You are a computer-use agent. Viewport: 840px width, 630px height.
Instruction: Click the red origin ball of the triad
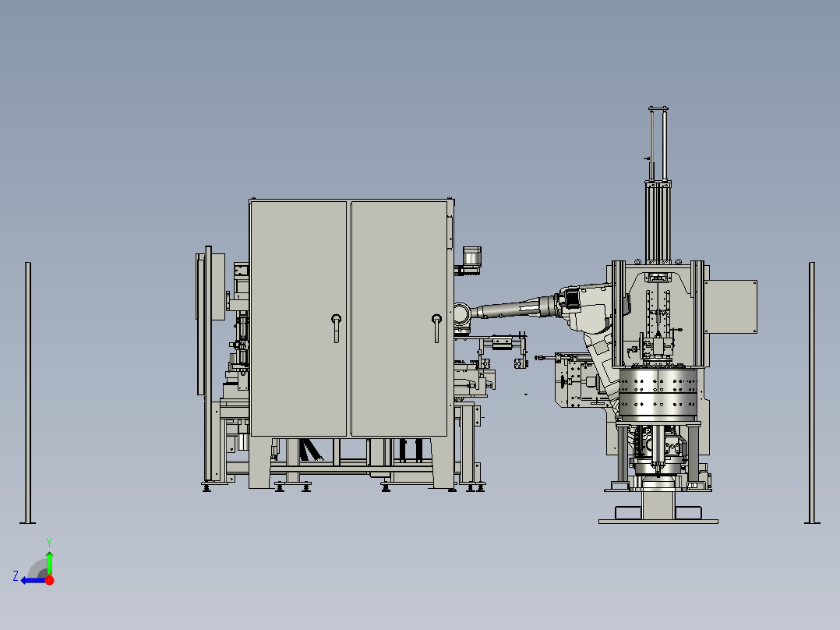coord(49,580)
